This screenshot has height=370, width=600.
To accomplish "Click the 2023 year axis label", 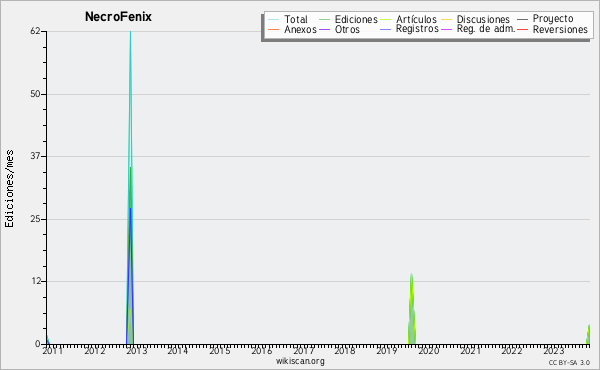I will tap(554, 350).
